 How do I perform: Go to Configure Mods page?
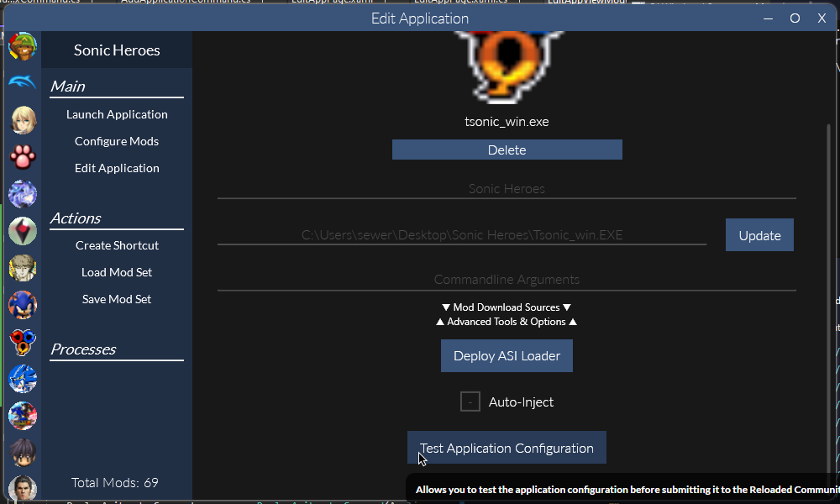(x=117, y=141)
